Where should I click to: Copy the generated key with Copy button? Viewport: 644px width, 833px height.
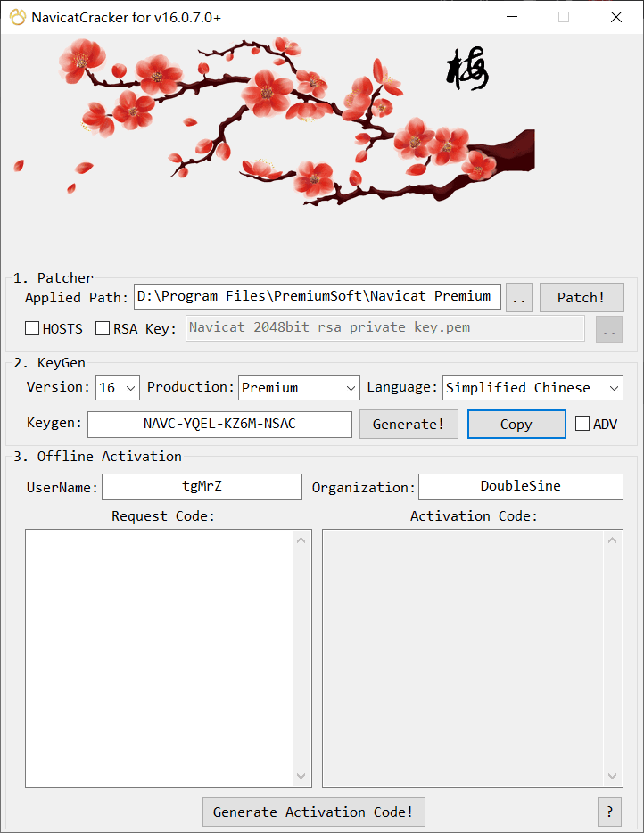(516, 424)
